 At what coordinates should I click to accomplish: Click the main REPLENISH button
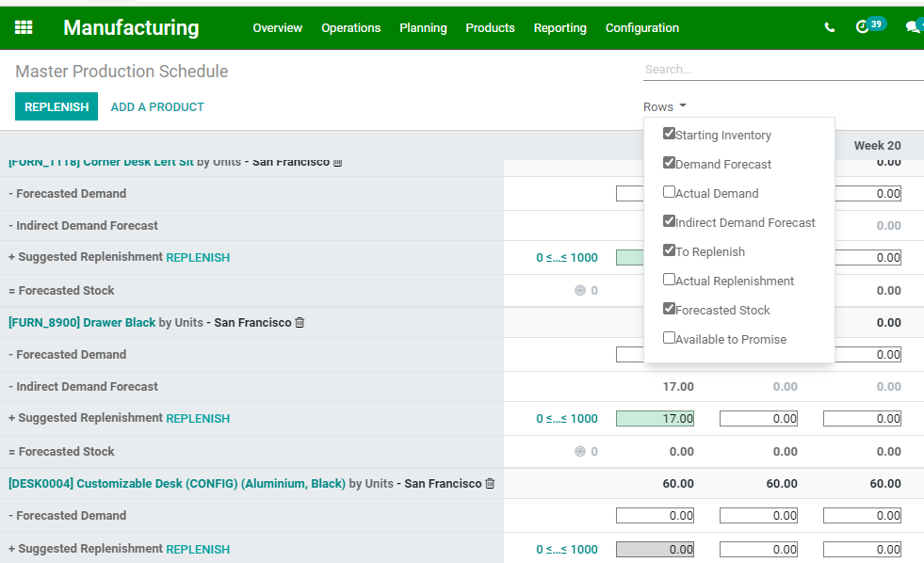tap(57, 106)
